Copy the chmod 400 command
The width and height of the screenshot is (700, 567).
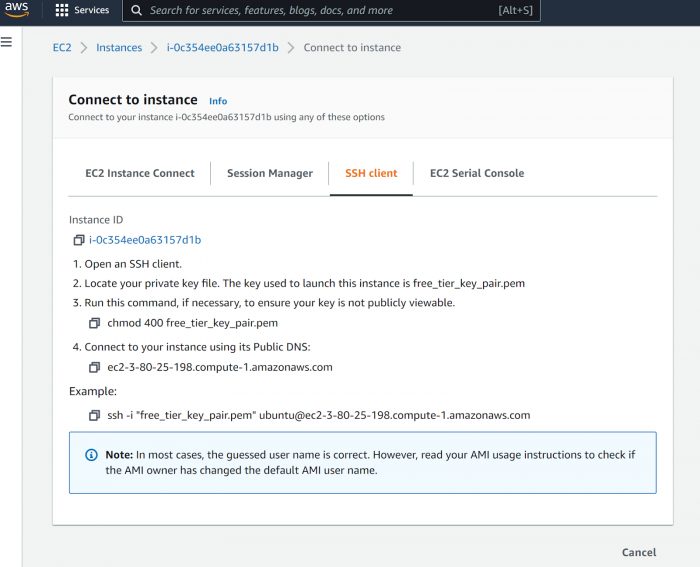[95, 323]
